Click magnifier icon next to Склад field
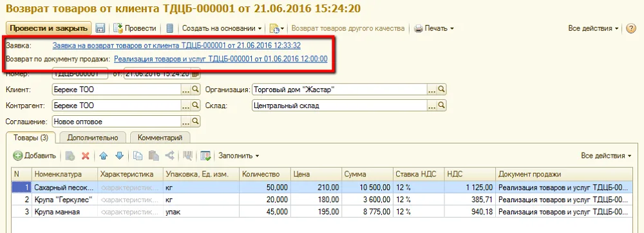Image resolution: width=644 pixels, height=233 pixels. coord(442,106)
